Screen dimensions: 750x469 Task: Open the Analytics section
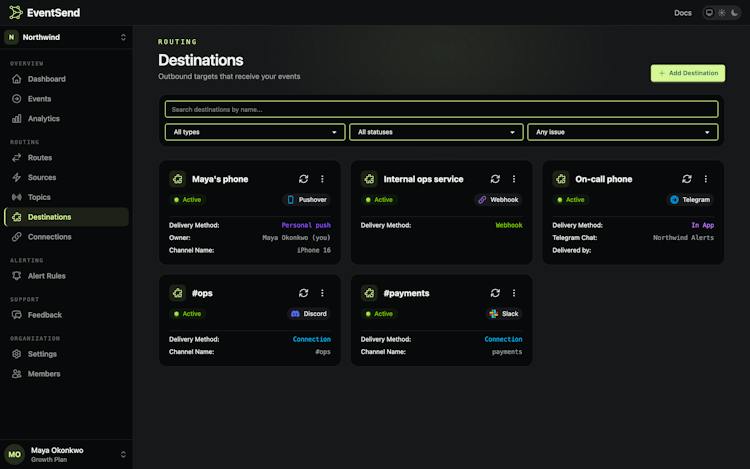pyautogui.click(x=66, y=119)
